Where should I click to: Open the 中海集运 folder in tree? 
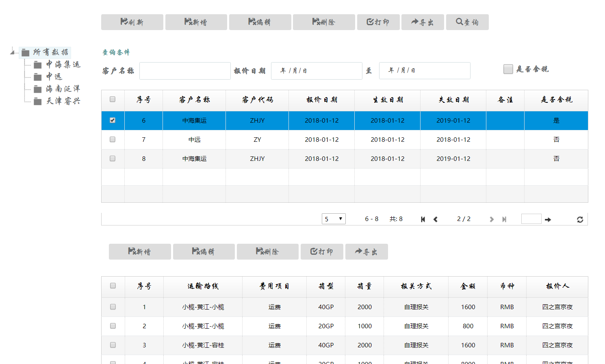click(57, 65)
